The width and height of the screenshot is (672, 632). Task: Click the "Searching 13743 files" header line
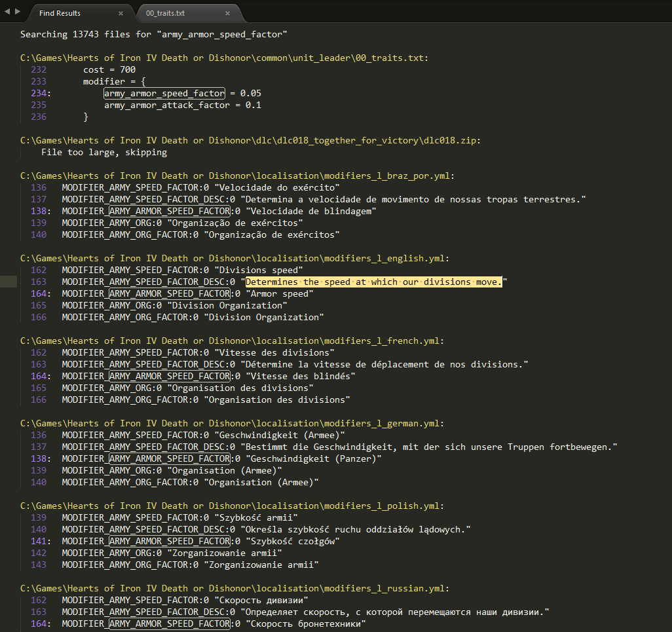pyautogui.click(x=154, y=34)
